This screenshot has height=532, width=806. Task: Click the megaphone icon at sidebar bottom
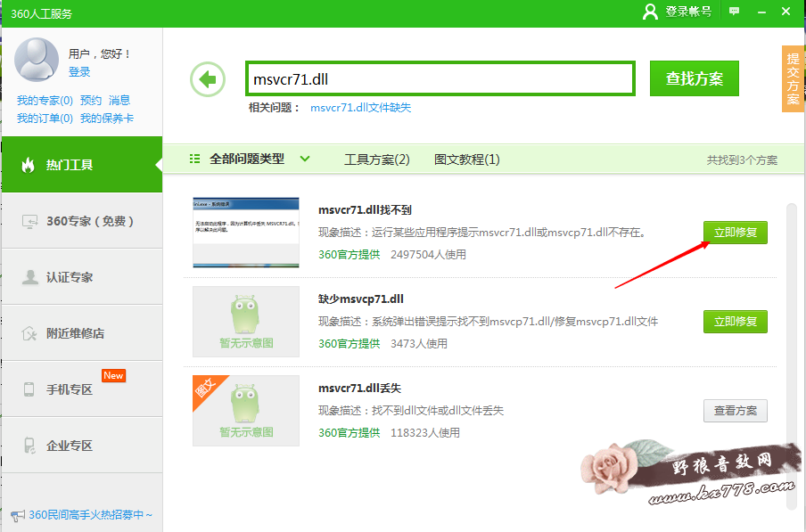(x=18, y=515)
